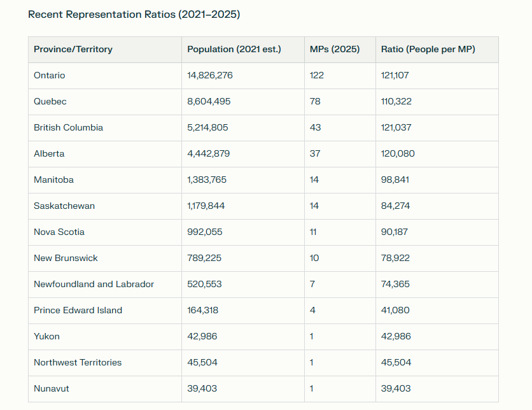The image size is (532, 410).
Task: Select Ontario's population value 14,826,276
Action: [x=210, y=75]
